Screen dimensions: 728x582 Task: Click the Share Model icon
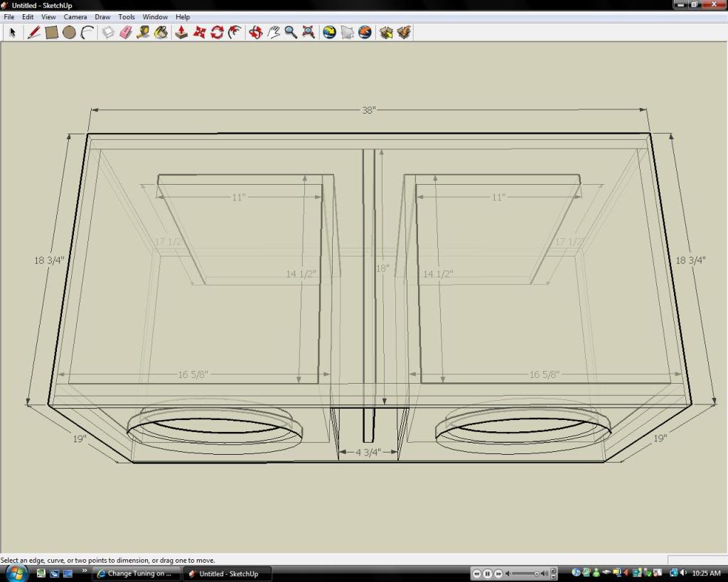coord(404,33)
